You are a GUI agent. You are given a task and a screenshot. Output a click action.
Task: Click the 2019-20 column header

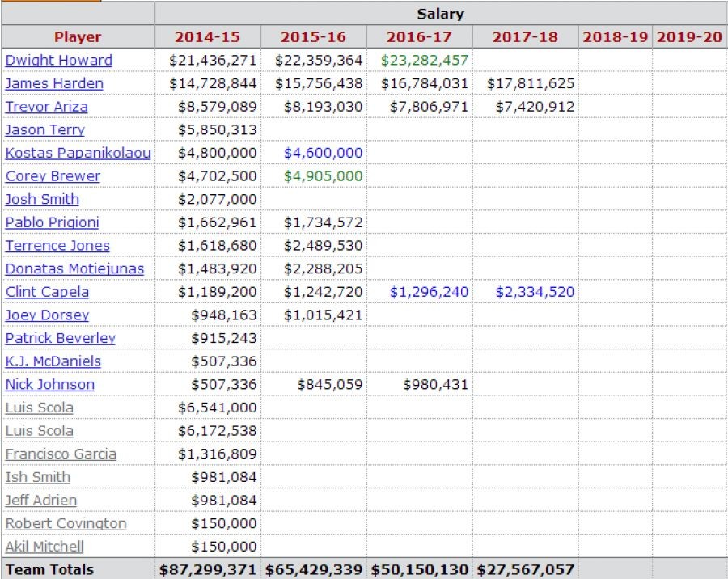coord(689,37)
